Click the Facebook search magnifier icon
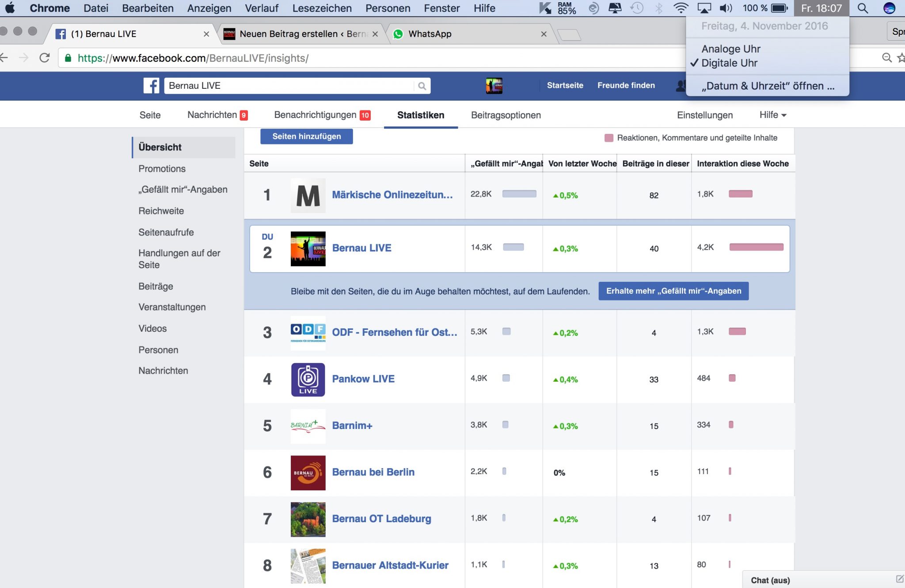Image resolution: width=905 pixels, height=588 pixels. pyautogui.click(x=422, y=86)
